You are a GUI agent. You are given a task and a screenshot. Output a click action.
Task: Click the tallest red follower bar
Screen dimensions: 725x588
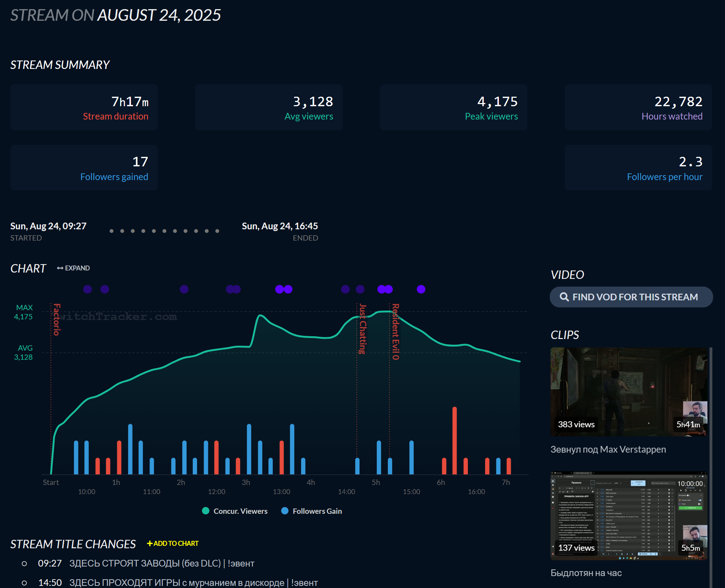point(454,440)
